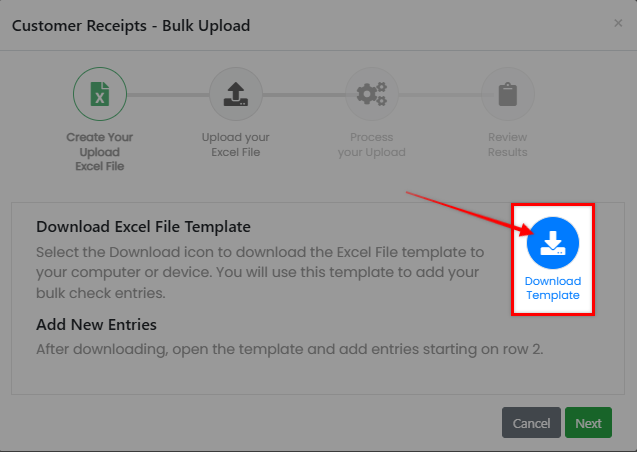Select the upload tray step icon
Screen dimensions: 637x452
tap(236, 94)
